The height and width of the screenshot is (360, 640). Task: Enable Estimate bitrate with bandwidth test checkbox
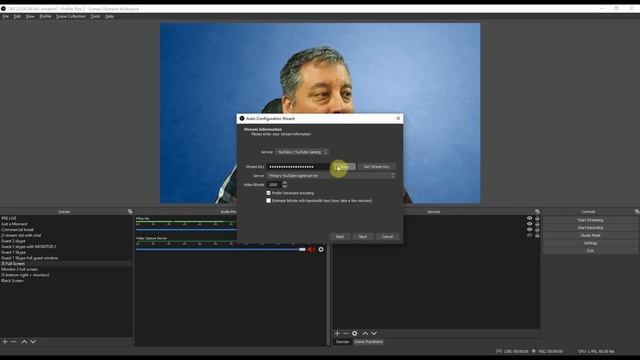pos(268,200)
